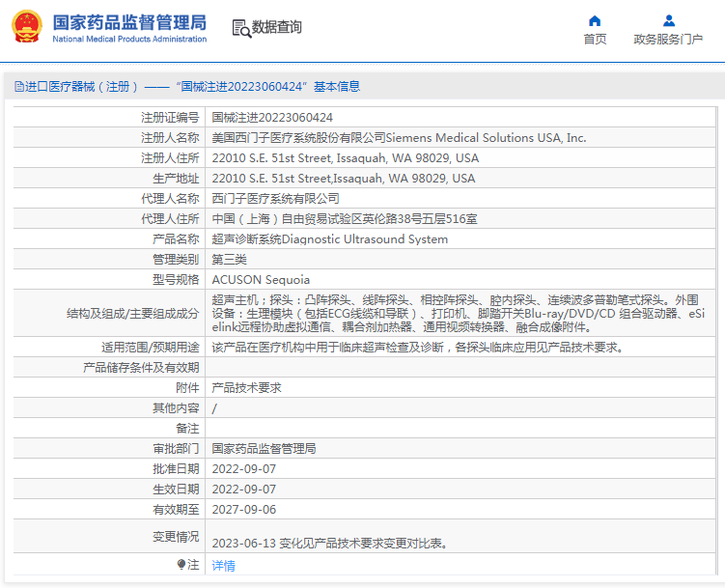725x588 pixels.
Task: Click the 首页 text label
Action: pyautogui.click(x=595, y=40)
